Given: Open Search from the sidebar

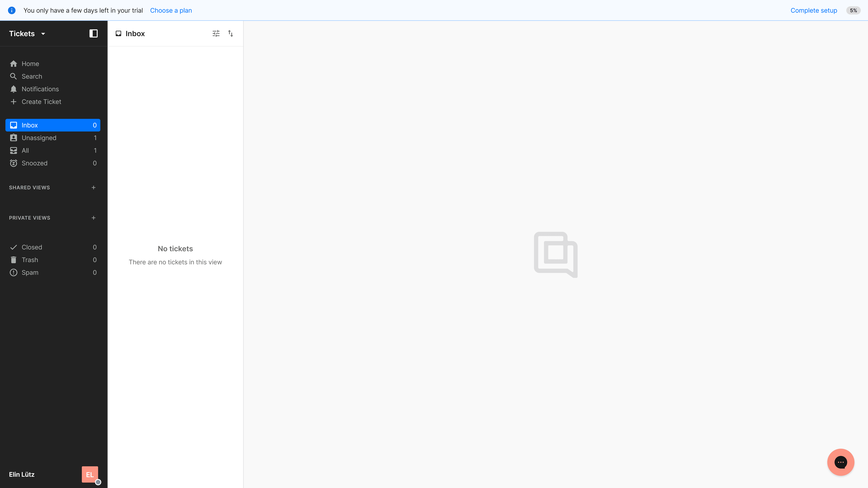Looking at the screenshot, I should tap(53, 76).
